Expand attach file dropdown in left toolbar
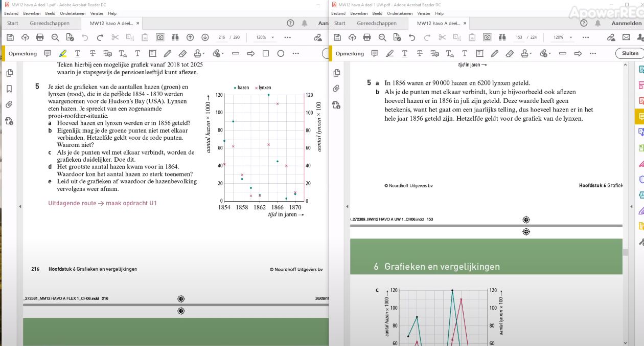This screenshot has height=346, width=644. [223, 53]
